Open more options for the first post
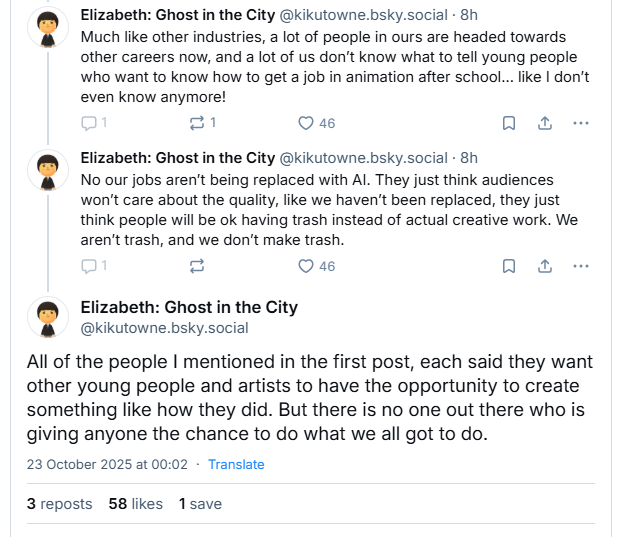Viewport: 629px width, 537px height. [581, 123]
